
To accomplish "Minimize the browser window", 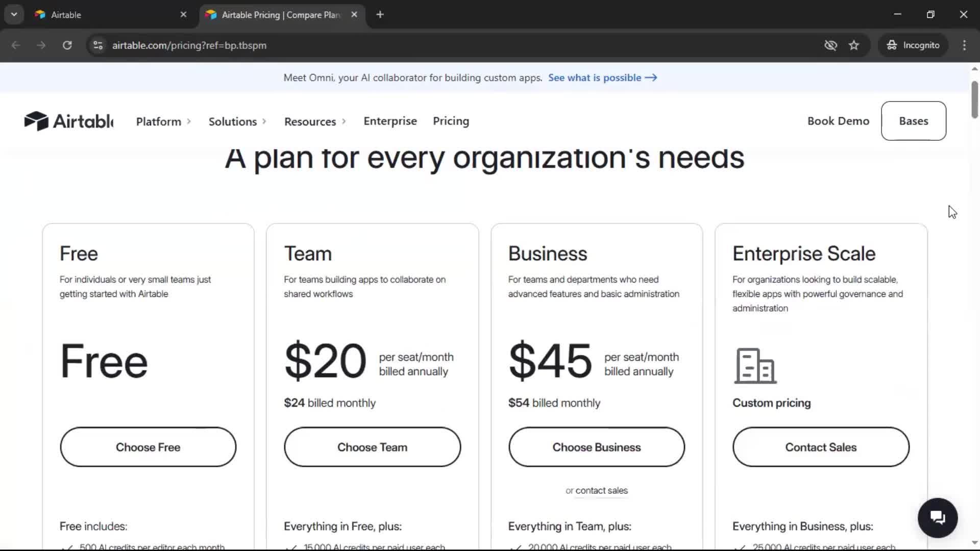I will 897,14.
